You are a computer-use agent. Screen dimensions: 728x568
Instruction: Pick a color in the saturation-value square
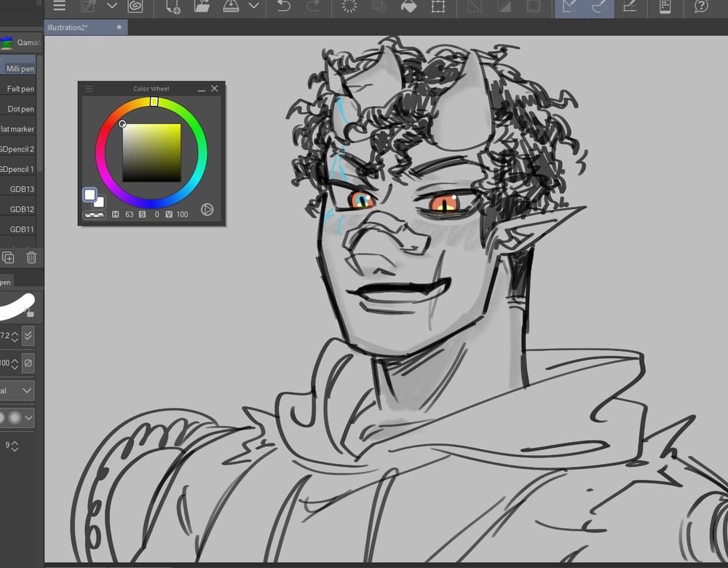tap(151, 152)
